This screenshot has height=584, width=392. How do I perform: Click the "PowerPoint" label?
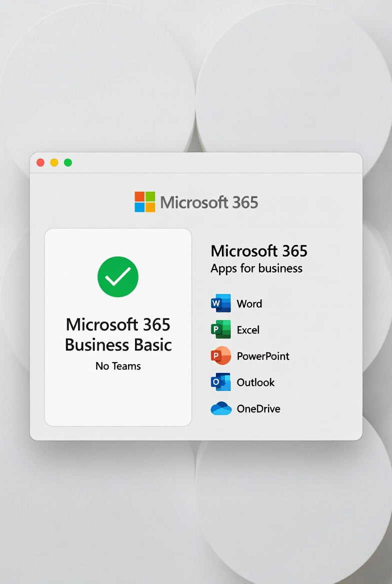[263, 356]
